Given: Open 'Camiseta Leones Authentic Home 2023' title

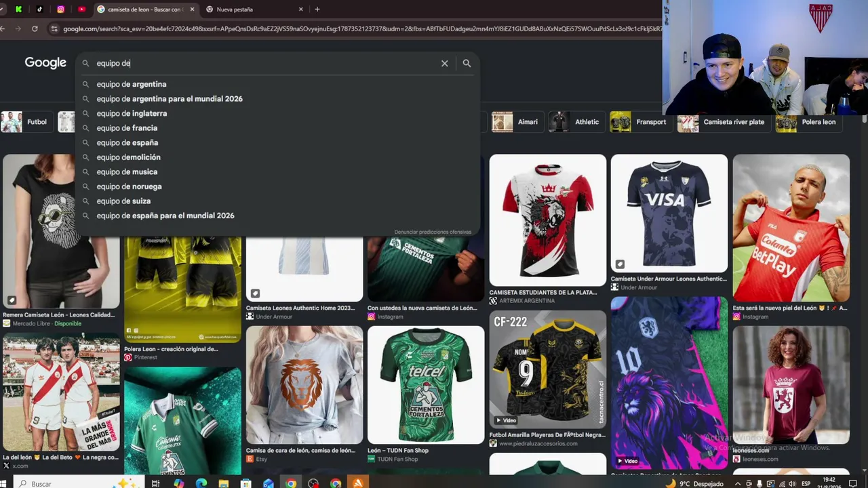Looking at the screenshot, I should (x=300, y=308).
